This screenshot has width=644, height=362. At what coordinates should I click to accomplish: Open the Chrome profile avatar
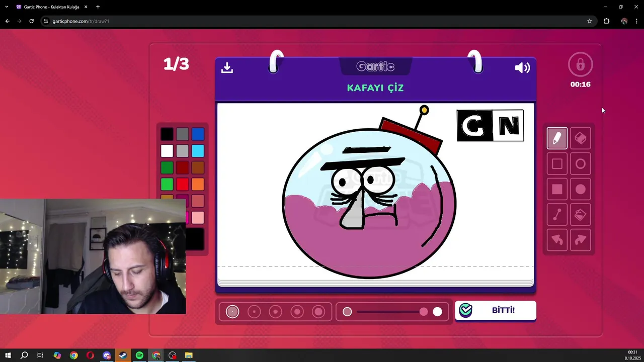[624, 21]
